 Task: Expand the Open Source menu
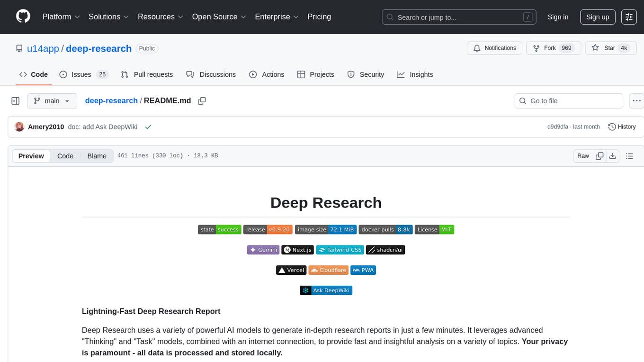tap(219, 17)
